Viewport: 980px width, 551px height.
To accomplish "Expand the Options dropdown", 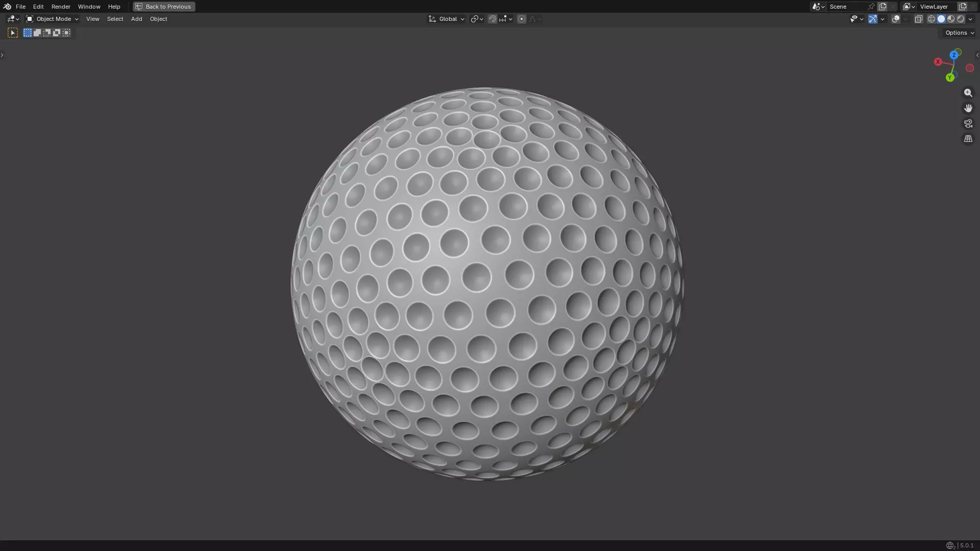I will tap(959, 33).
